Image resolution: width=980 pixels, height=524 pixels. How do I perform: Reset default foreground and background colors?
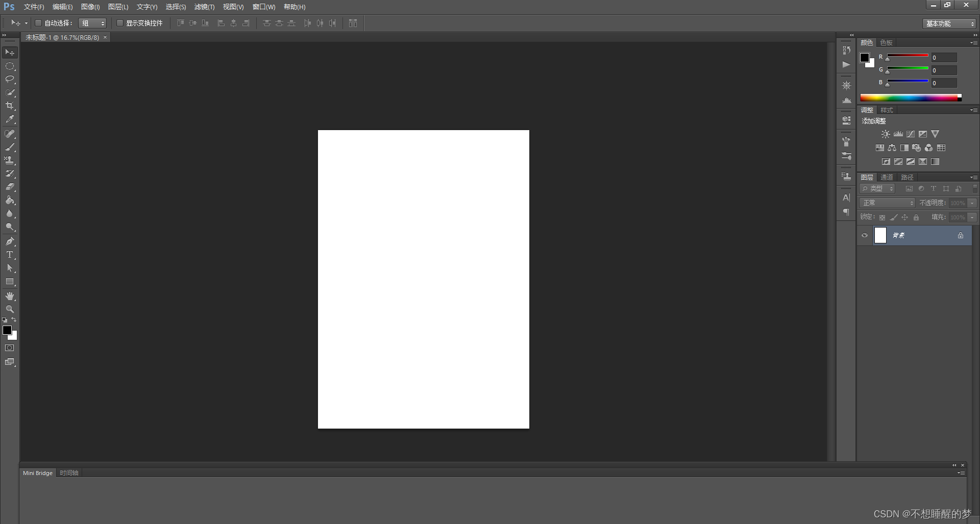[5, 320]
